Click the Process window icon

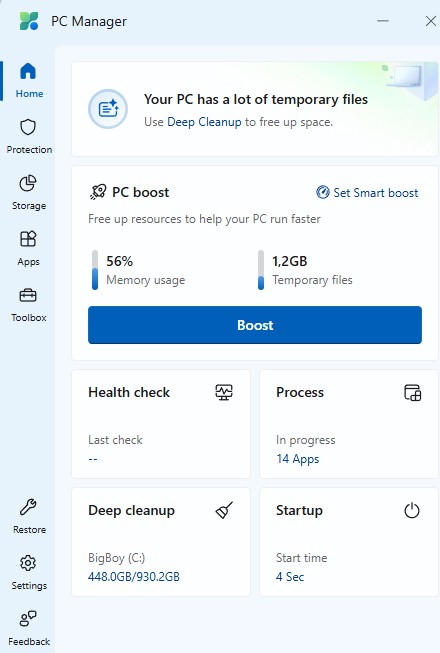click(413, 392)
